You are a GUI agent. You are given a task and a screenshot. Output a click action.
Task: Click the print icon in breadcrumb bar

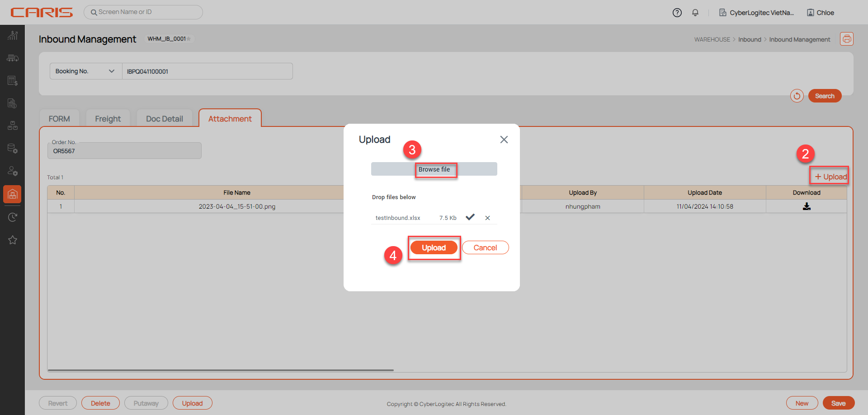pos(846,39)
